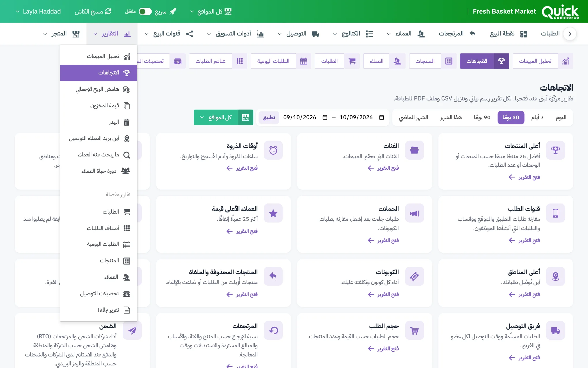This screenshot has height=368, width=588.
Task: Click the 09/10/2026 end date field
Action: [305, 117]
